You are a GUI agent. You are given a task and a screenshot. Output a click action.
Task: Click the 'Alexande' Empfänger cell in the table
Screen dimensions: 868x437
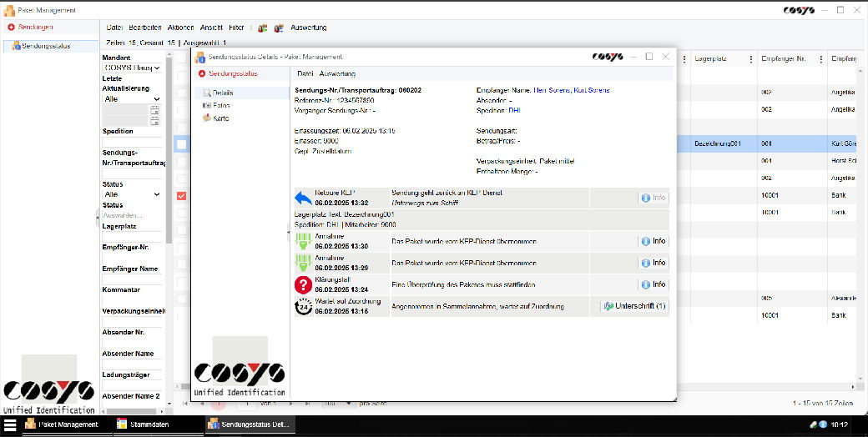[x=843, y=299]
